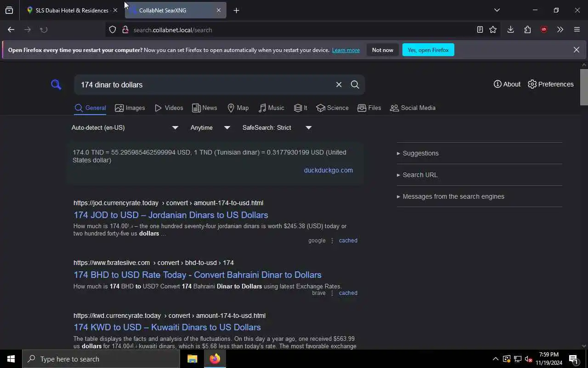Screen dimensions: 588x368
Task: Open a new tab with plus button
Action: [x=236, y=10]
